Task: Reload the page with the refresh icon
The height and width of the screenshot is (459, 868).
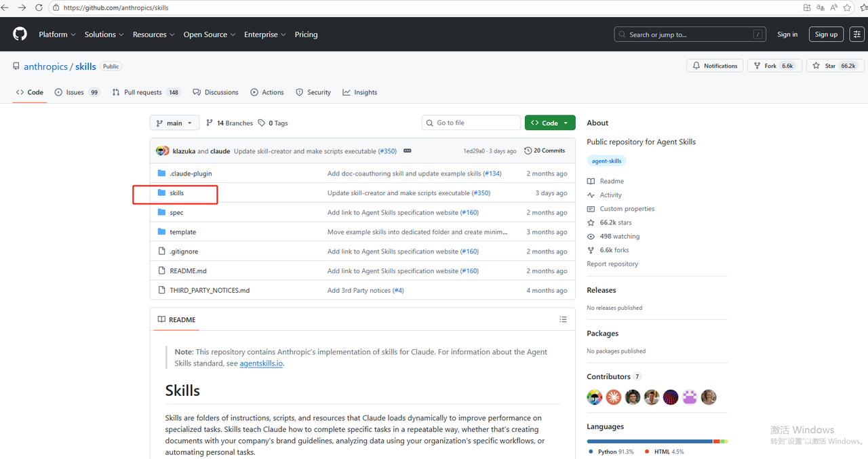Action: (38, 7)
